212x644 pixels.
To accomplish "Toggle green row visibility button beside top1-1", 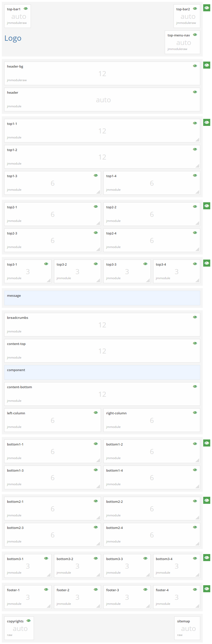I will [x=206, y=122].
